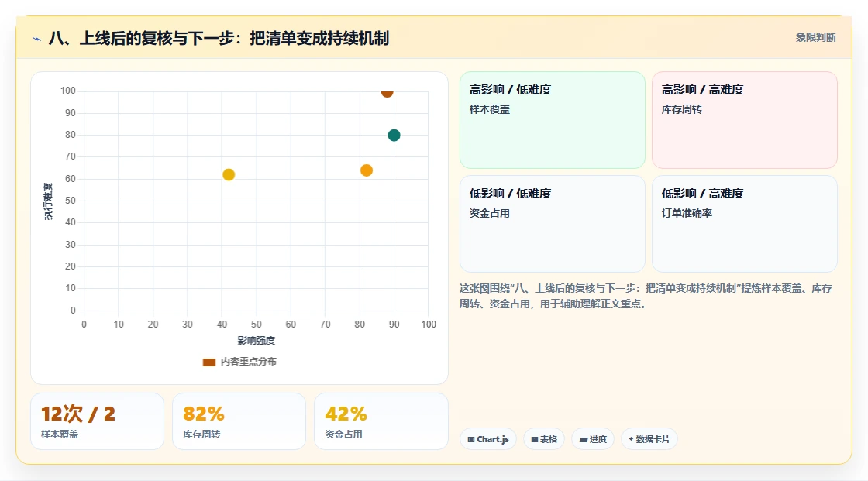This screenshot has height=481, width=868.
Task: Click the 订单准确率 text in quadrant card
Action: 687,213
